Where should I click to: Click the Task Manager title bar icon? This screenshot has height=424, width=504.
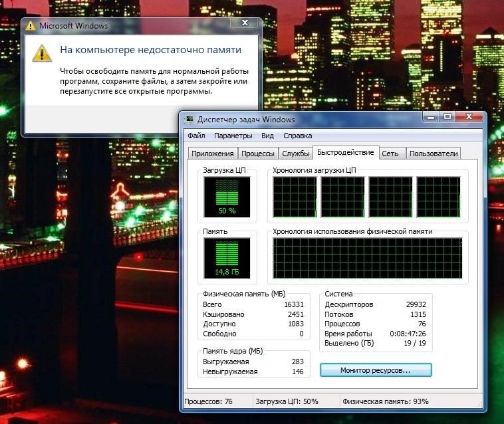coord(189,120)
